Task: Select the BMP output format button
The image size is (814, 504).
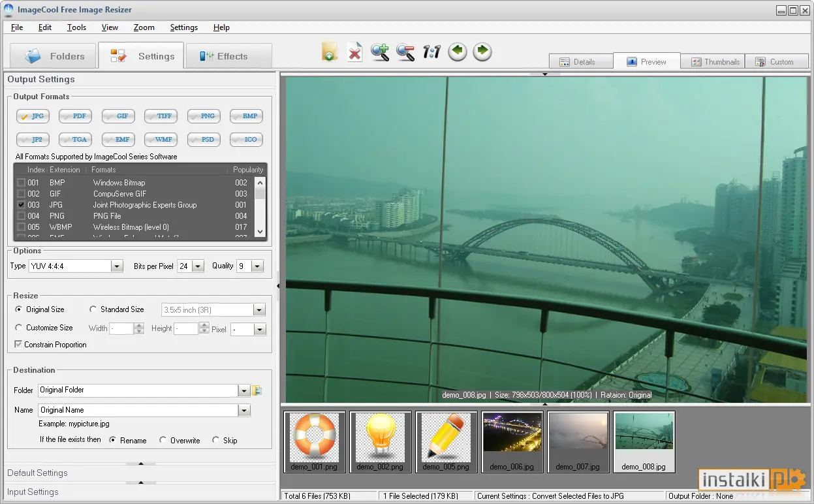Action: coord(246,116)
